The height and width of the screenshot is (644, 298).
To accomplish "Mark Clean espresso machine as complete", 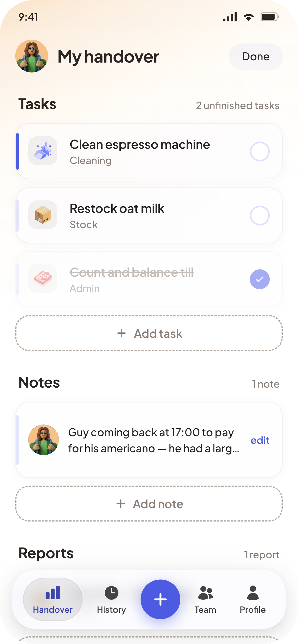I will point(260,151).
